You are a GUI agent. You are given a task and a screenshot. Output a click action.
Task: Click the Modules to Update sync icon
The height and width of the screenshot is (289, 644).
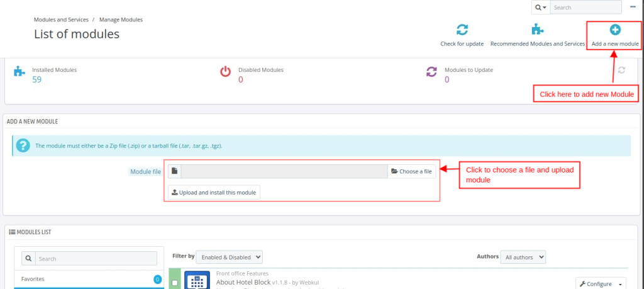(x=431, y=71)
